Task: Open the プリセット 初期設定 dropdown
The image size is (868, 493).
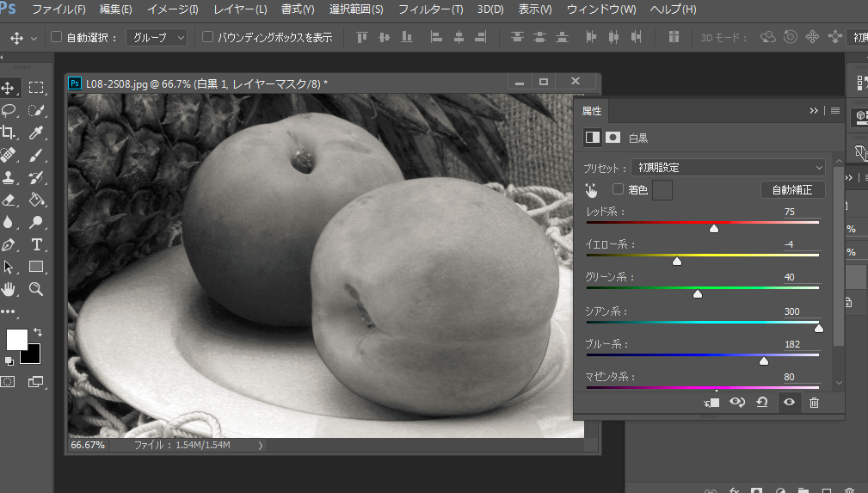Action: click(x=728, y=167)
